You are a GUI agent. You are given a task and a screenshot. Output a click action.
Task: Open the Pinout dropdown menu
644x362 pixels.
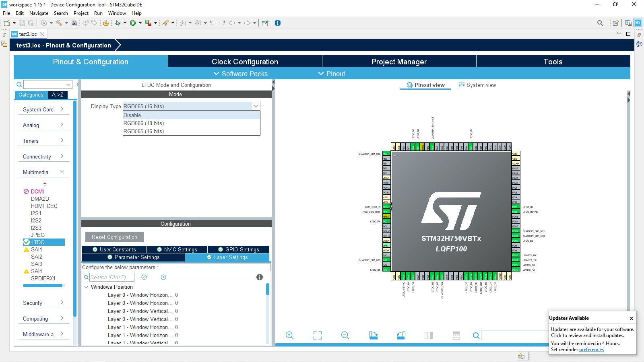coord(332,74)
